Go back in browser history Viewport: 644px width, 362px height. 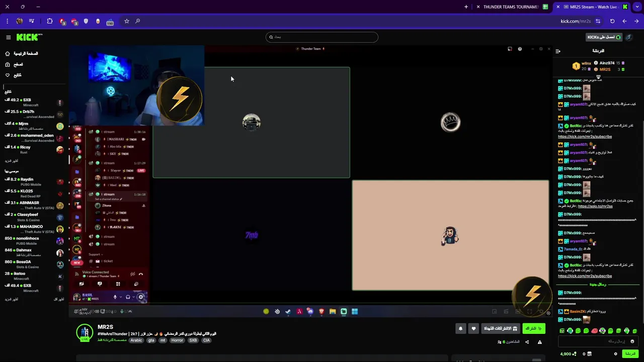(624, 21)
